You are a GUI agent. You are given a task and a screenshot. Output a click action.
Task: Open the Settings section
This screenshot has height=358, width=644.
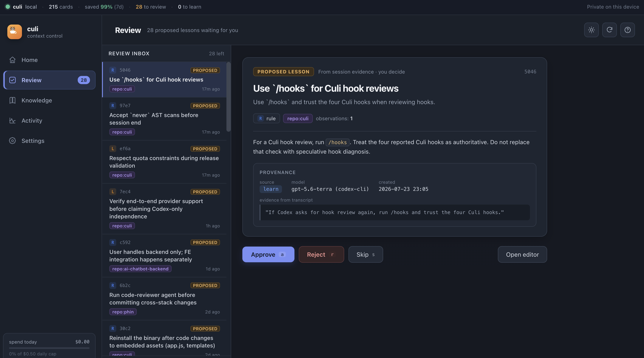[x=49, y=141]
